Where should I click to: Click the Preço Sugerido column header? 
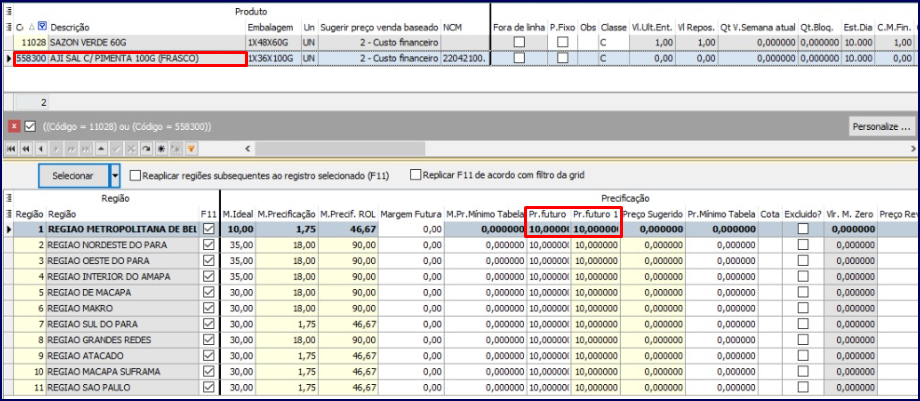pyautogui.click(x=653, y=214)
